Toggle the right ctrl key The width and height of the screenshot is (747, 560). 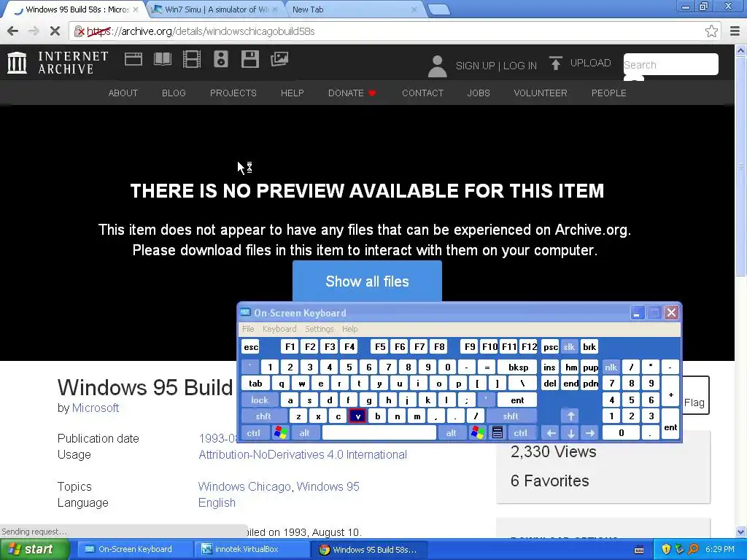tap(520, 433)
